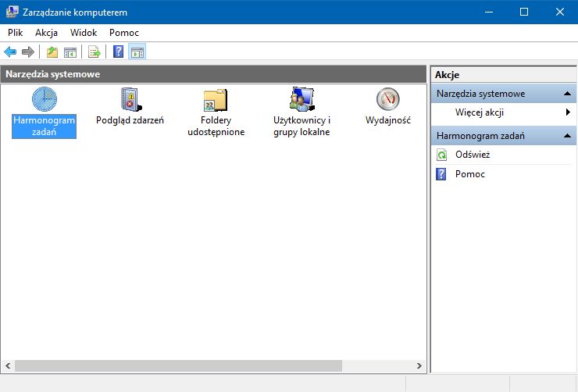
Task: Click the green refresh icon beside Odśwież
Action: [x=441, y=155]
